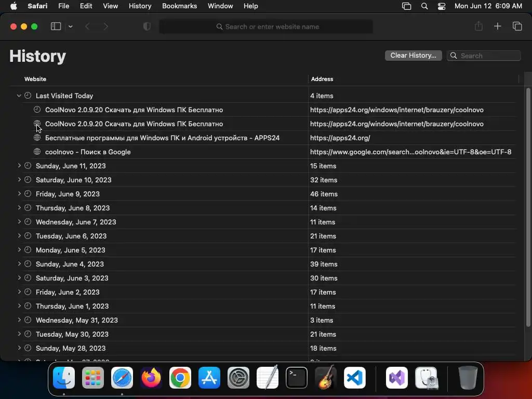Show the tab overview icon
Viewport: 532px width, 399px height.
[x=517, y=26]
